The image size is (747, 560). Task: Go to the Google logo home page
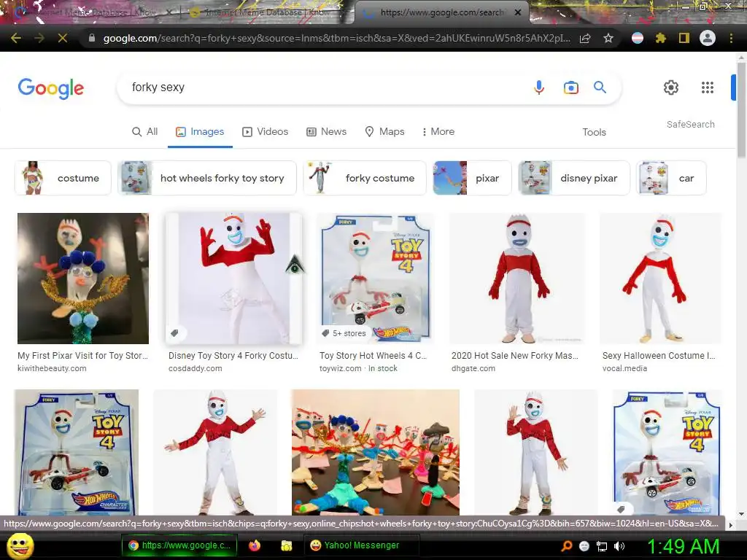click(51, 88)
